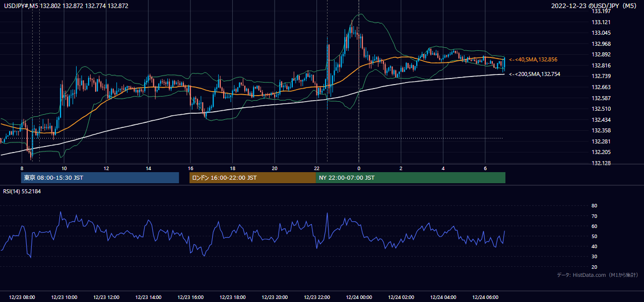Click the bottom date label 12/23 20:00
Viewport: 644px width, 302px height.
pyautogui.click(x=275, y=297)
